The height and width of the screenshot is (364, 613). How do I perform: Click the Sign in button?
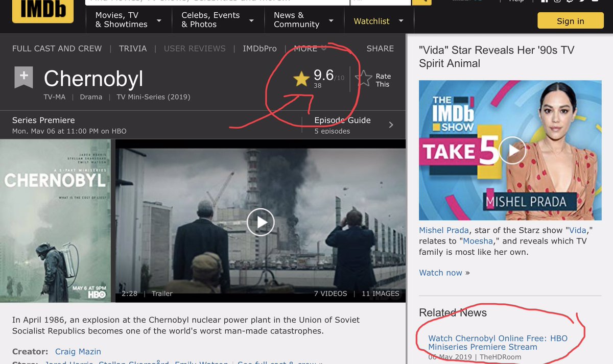pyautogui.click(x=570, y=21)
